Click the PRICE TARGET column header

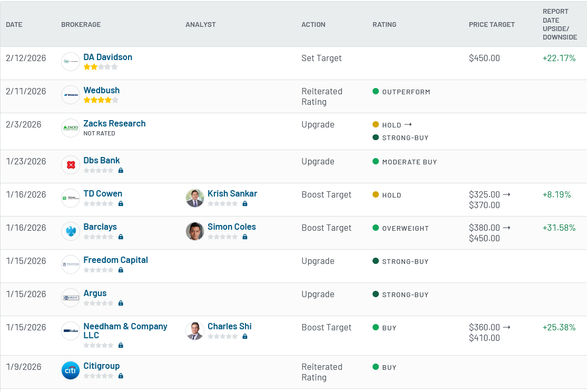[x=492, y=24]
